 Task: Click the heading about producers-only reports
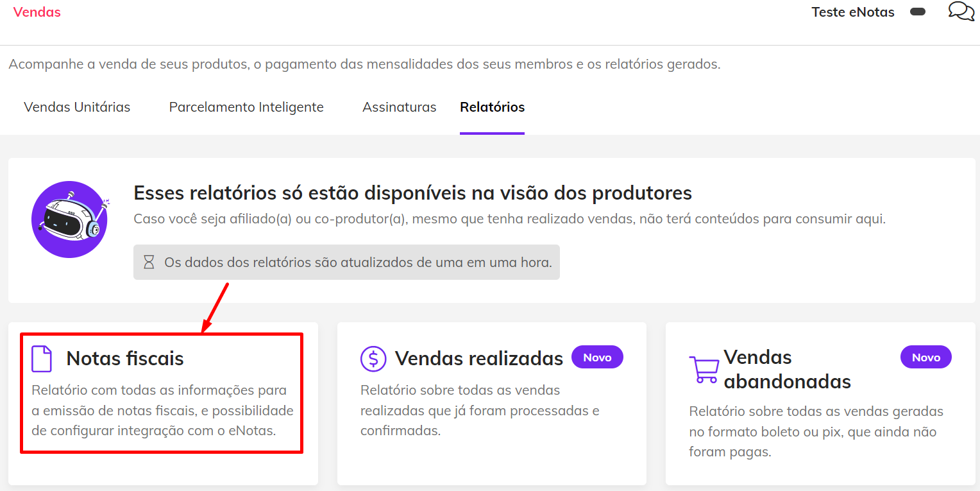tap(412, 193)
